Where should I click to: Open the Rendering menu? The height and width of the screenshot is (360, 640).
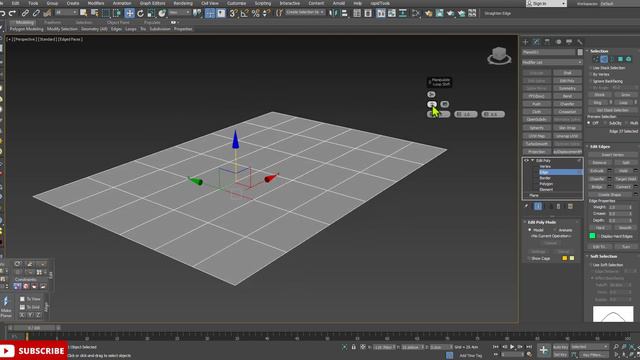183,3
